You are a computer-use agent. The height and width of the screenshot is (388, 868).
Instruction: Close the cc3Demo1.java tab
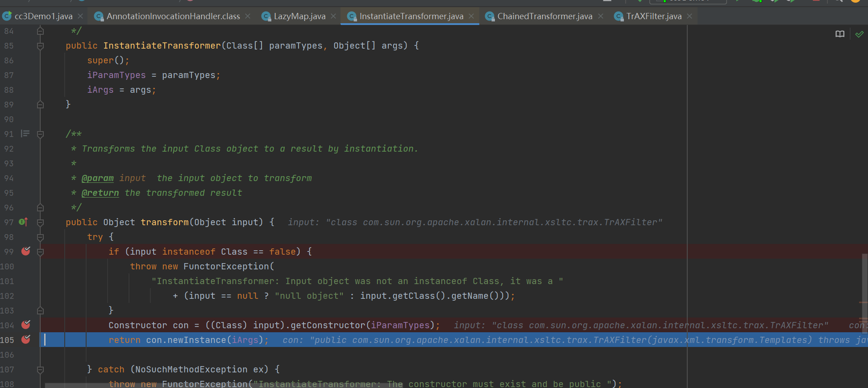tap(80, 17)
